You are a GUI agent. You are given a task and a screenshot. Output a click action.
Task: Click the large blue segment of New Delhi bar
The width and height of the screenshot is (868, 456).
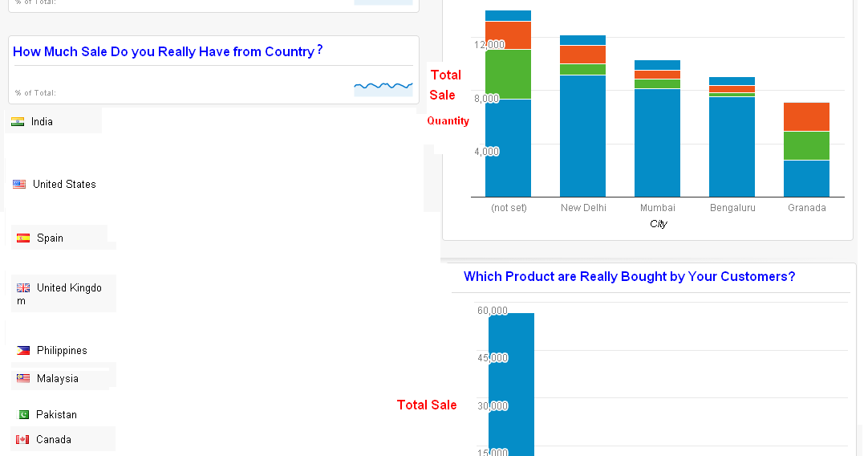pos(583,136)
